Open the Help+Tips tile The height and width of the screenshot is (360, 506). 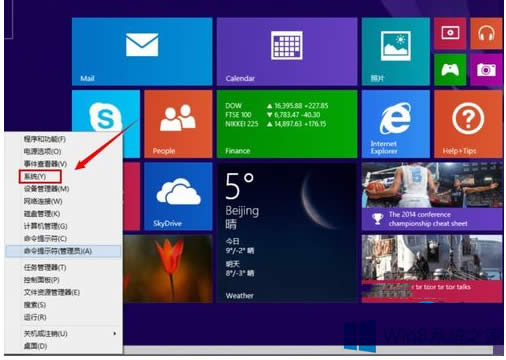coord(468,124)
